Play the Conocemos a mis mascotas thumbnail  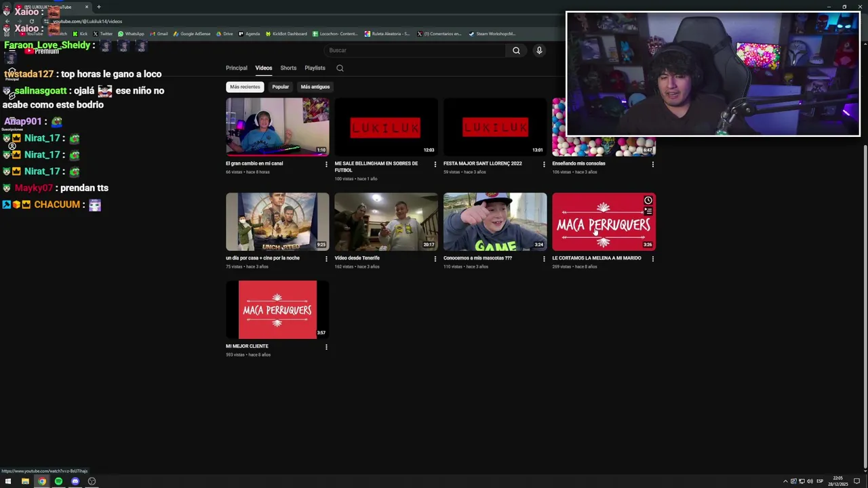click(x=495, y=222)
